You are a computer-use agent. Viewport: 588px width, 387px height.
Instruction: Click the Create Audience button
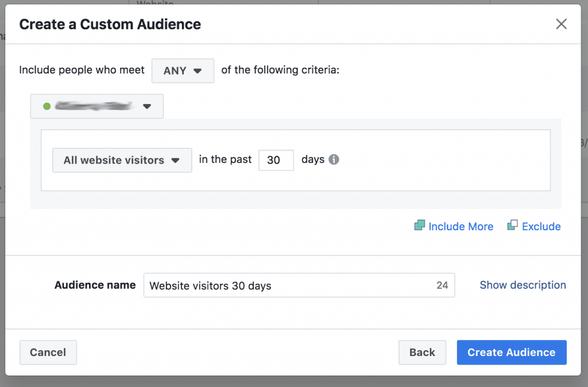[511, 352]
